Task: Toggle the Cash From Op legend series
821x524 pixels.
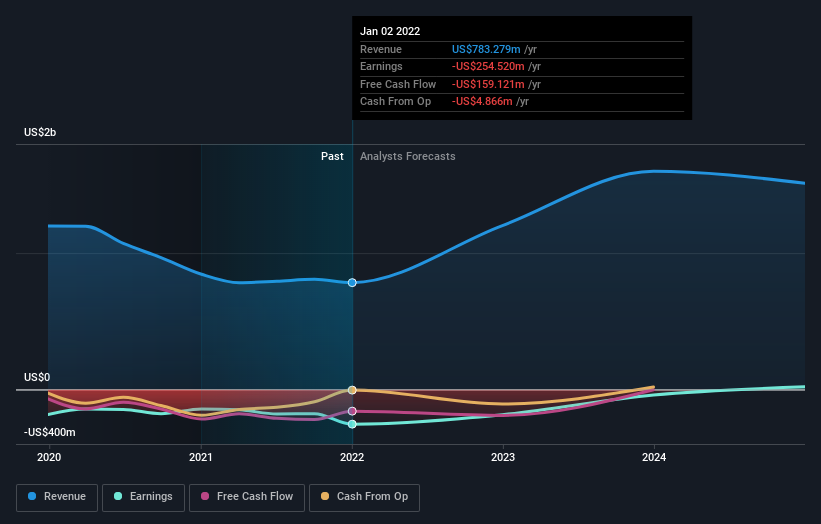Action: point(364,497)
